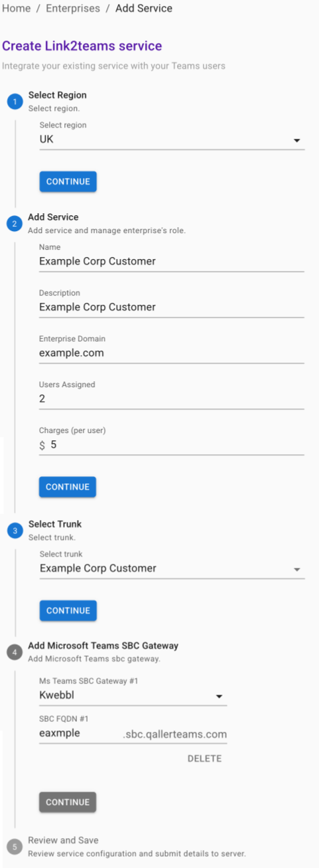Screen dimensions: 319x868
Task: Click CONTINUE button under Select Trunk
Action: click(68, 610)
